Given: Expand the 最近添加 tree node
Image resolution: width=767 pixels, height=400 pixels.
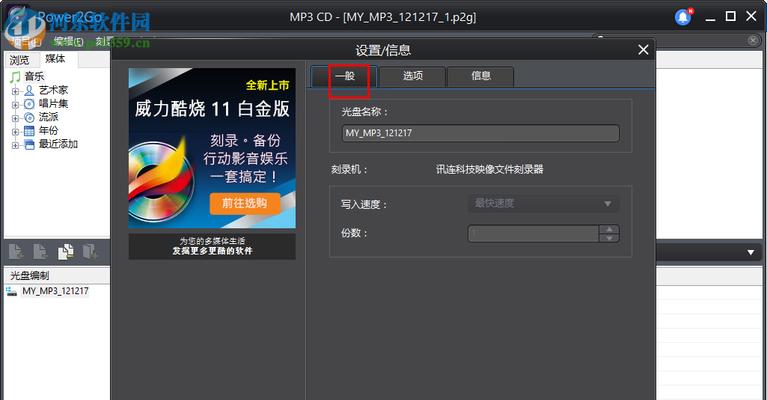Looking at the screenshot, I should click(x=15, y=145).
